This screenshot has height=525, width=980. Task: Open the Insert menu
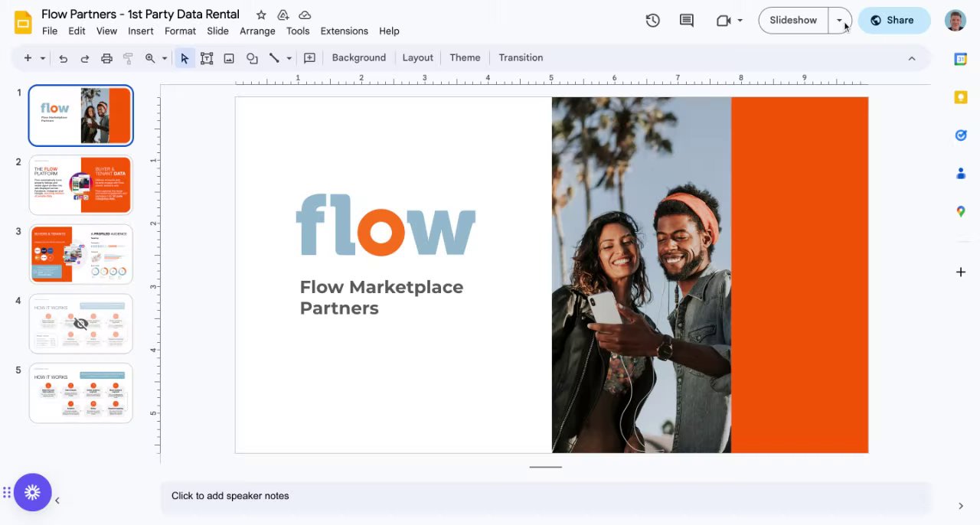coord(141,31)
